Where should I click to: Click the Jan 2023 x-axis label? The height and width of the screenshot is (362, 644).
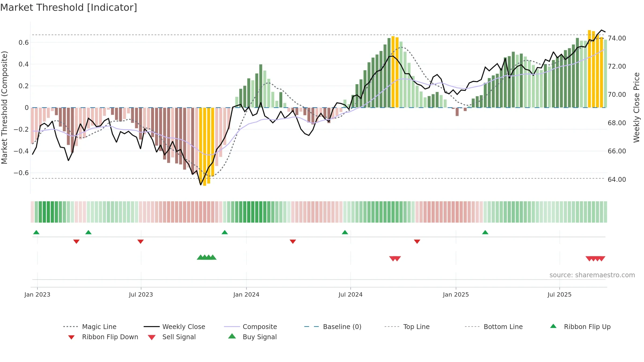(37, 294)
